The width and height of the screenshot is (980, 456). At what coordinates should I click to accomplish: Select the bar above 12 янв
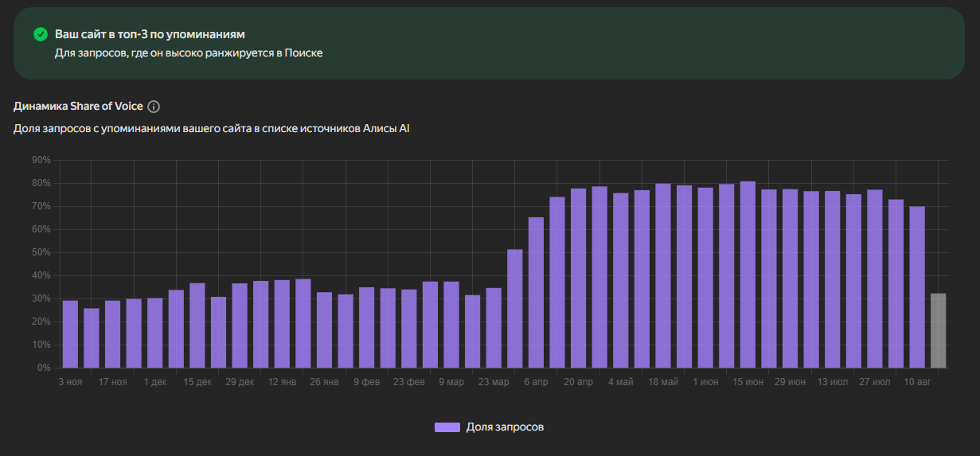point(282,324)
